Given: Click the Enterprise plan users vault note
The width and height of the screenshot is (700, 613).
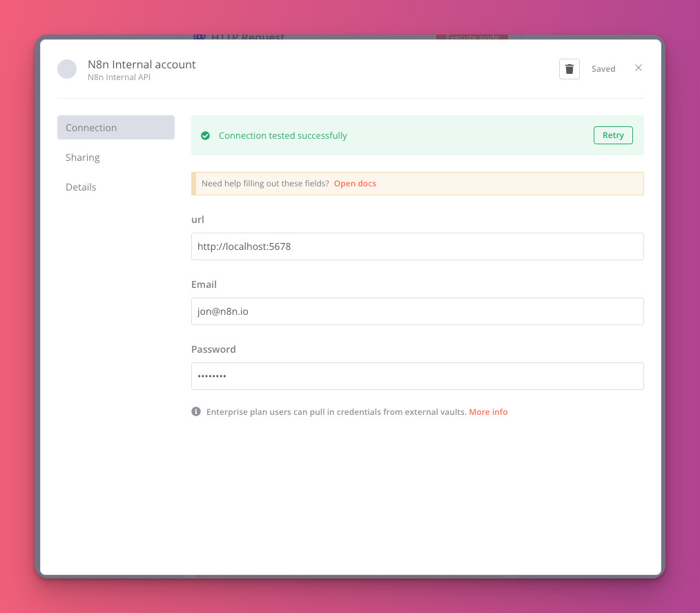Looking at the screenshot, I should tap(336, 411).
